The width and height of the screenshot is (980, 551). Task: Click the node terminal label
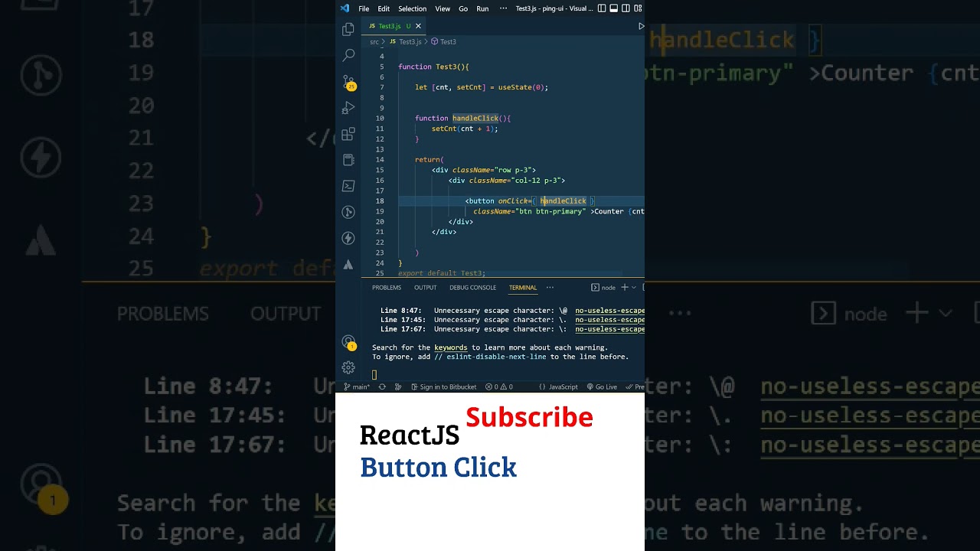click(x=603, y=288)
